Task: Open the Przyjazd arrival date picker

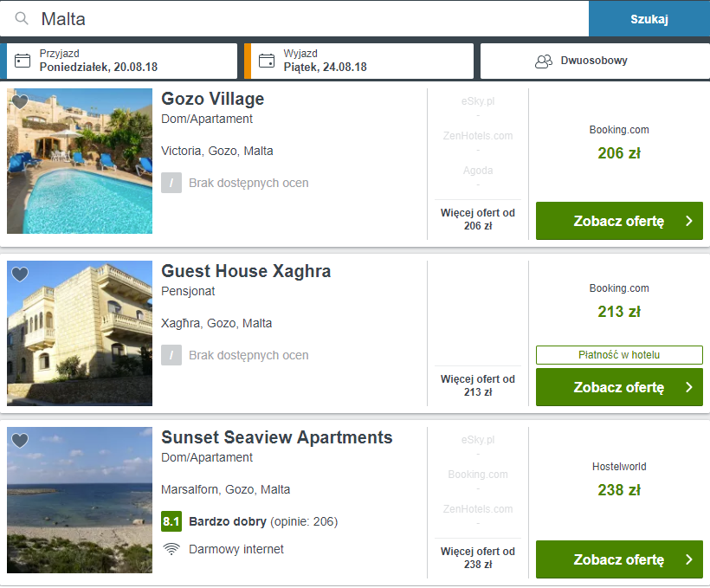Action: (122, 61)
